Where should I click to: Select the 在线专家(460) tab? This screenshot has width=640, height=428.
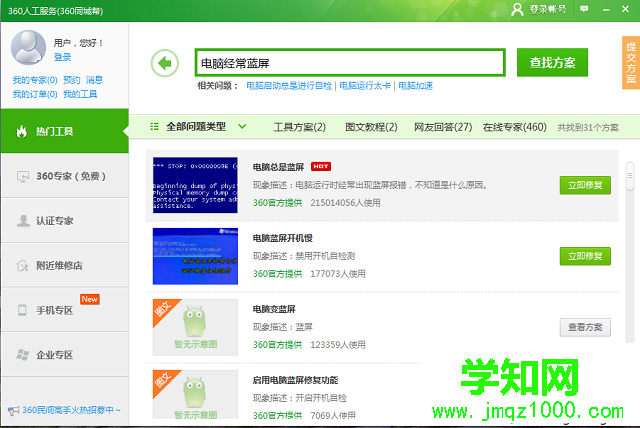tap(514, 127)
